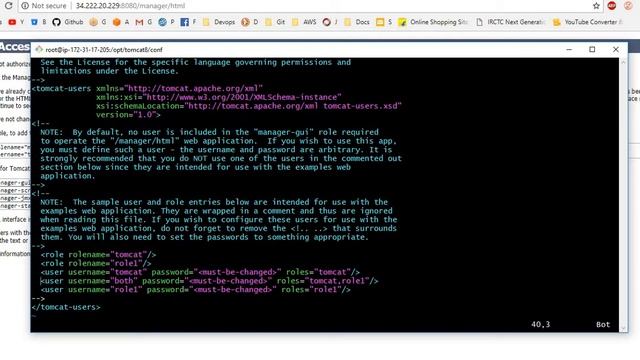Click the role rolename="role1" line
Screen dimensions: 640x360
pyautogui.click(x=96, y=263)
